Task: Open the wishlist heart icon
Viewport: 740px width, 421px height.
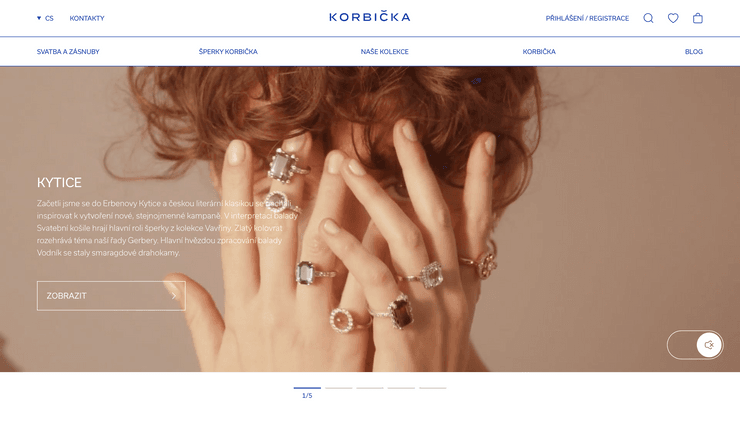Action: coord(673,18)
